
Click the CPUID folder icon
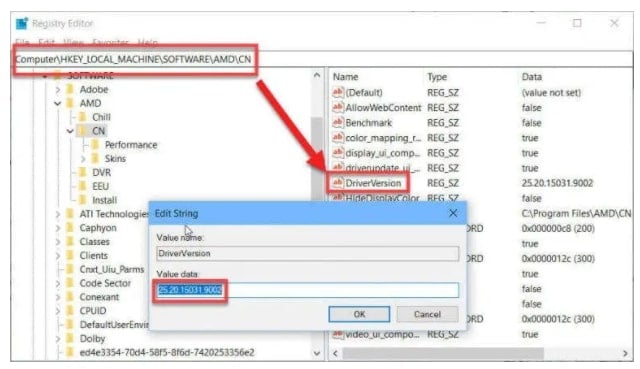[x=70, y=311]
